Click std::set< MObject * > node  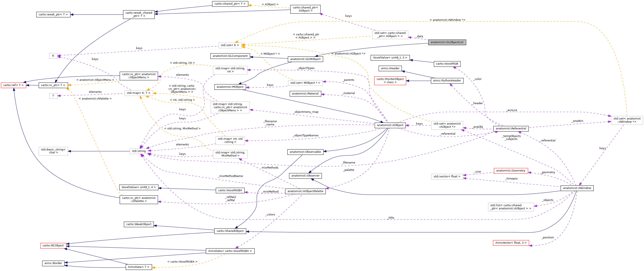(x=305, y=83)
